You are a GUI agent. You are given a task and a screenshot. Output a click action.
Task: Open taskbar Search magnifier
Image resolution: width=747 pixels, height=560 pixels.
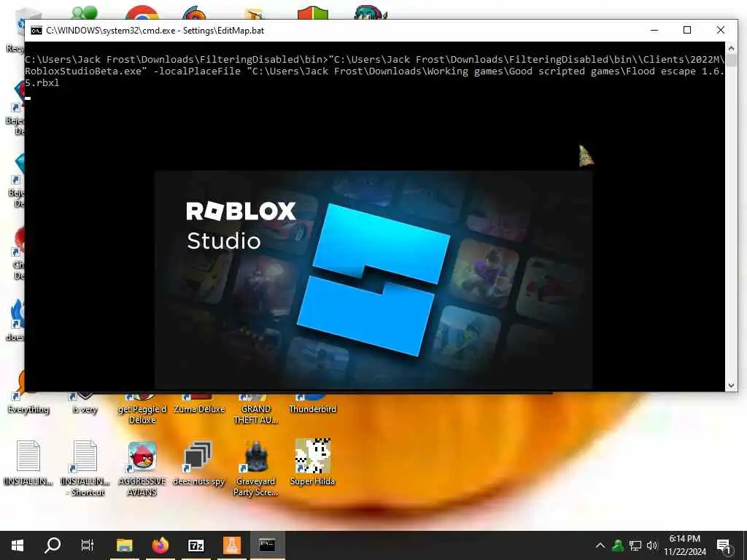tap(53, 545)
